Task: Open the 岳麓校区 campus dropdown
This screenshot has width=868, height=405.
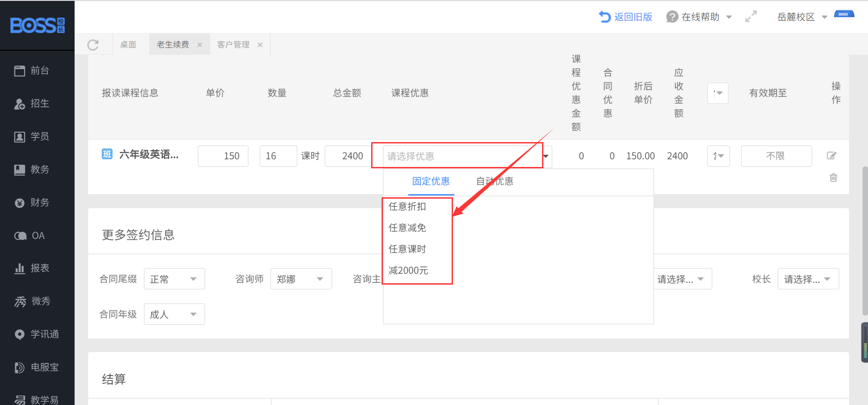Action: coord(802,17)
